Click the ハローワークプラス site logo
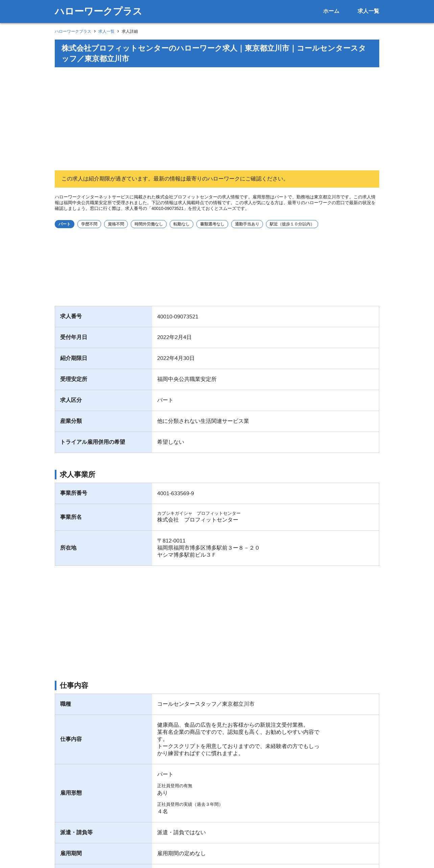This screenshot has width=434, height=868. coord(98,11)
